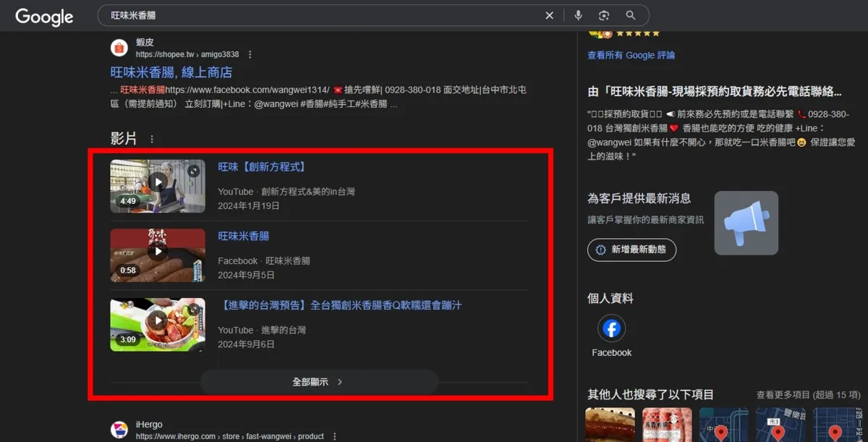Expand preview icon on 進擊的台灣 thumbnail
The height and width of the screenshot is (442, 868).
194,310
